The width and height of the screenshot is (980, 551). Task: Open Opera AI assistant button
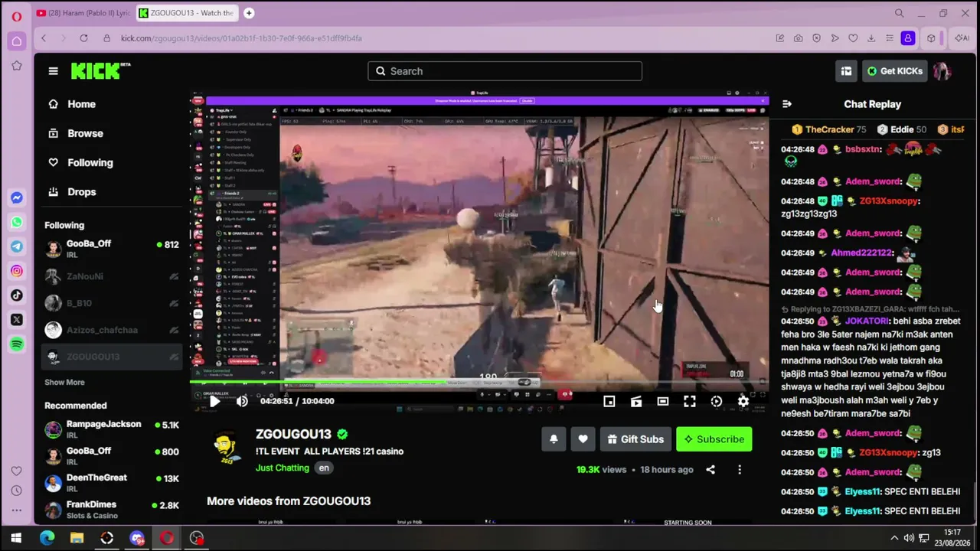point(962,38)
